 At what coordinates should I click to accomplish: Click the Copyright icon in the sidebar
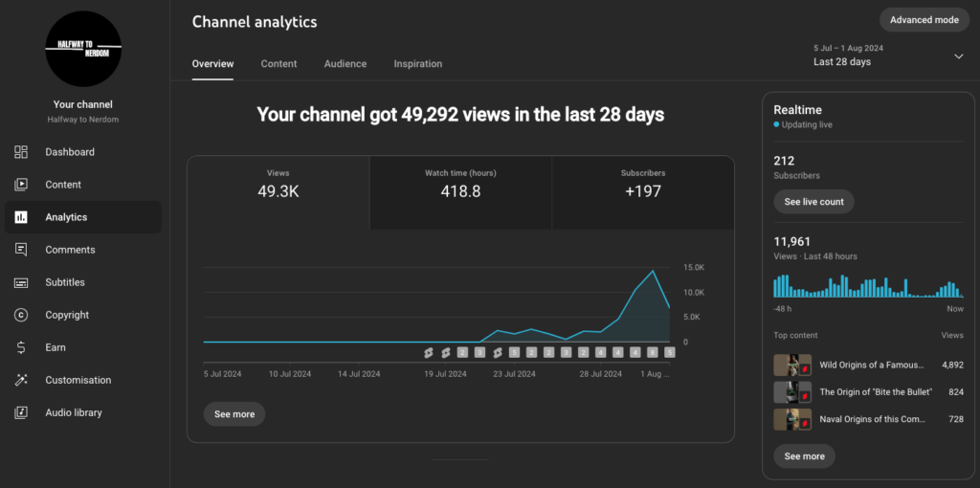tap(21, 315)
